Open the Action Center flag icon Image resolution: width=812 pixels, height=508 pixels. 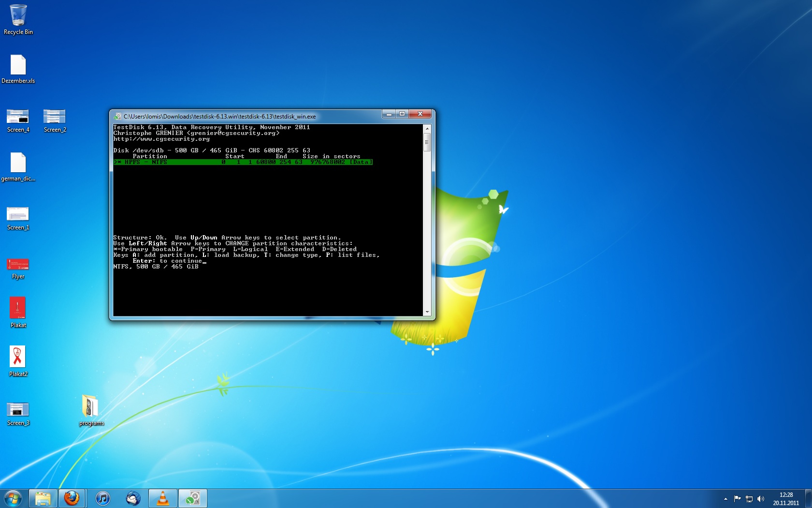click(737, 499)
